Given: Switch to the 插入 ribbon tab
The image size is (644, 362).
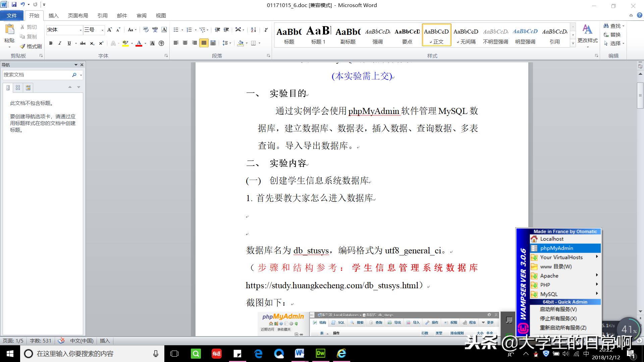Looking at the screenshot, I should point(54,15).
